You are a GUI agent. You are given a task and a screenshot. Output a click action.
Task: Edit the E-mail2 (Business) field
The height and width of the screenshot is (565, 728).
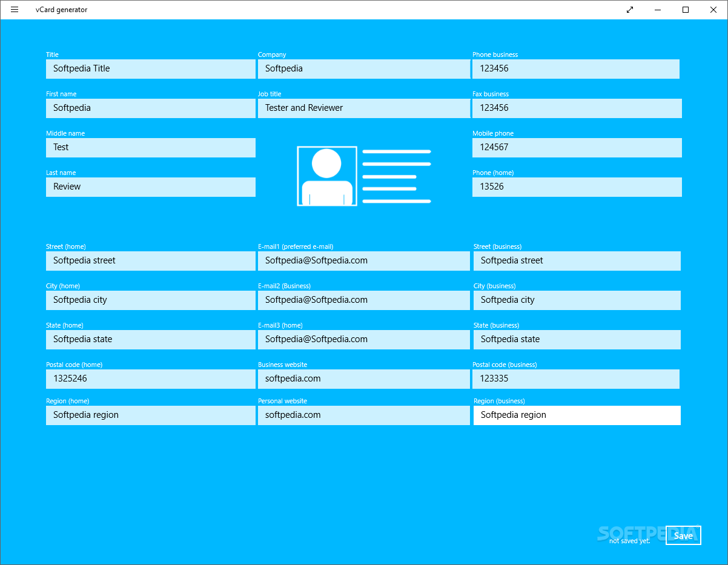(x=364, y=300)
